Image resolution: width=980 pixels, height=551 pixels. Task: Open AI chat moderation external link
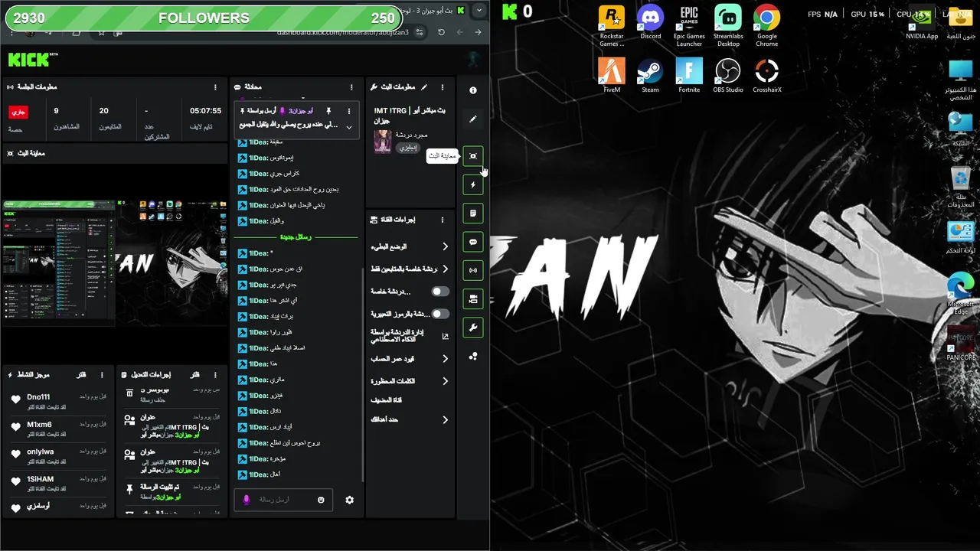coord(446,336)
